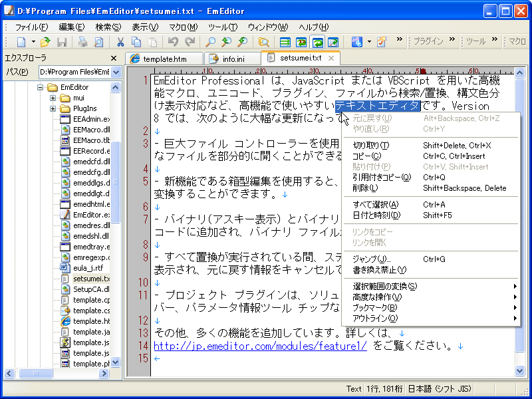532x399 pixels.
Task: Open the ファイル(F) menu
Action: pos(32,27)
